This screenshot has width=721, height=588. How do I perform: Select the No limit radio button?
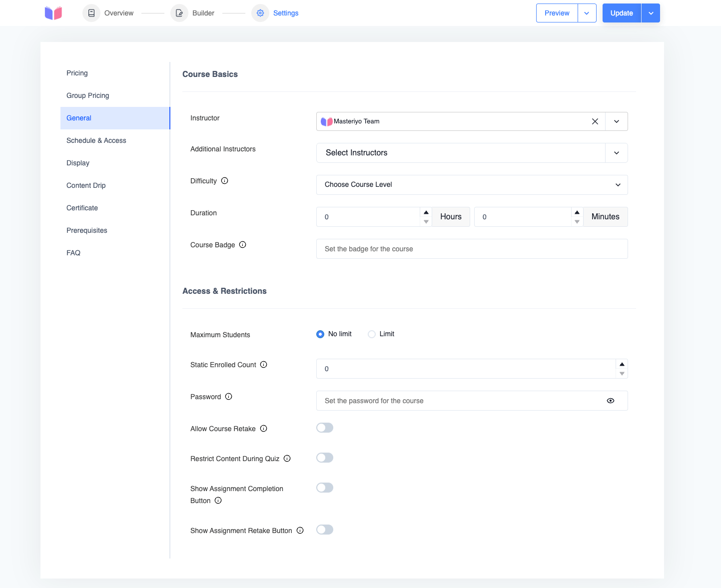(320, 334)
